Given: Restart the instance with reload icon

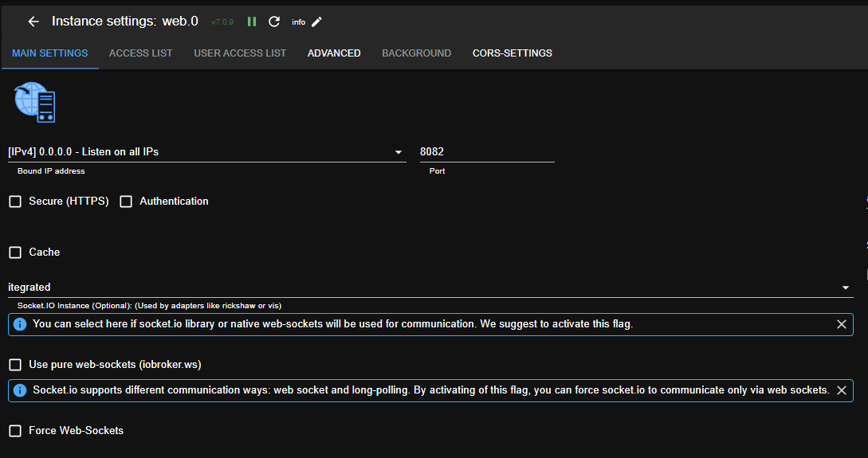Looking at the screenshot, I should click(x=274, y=22).
